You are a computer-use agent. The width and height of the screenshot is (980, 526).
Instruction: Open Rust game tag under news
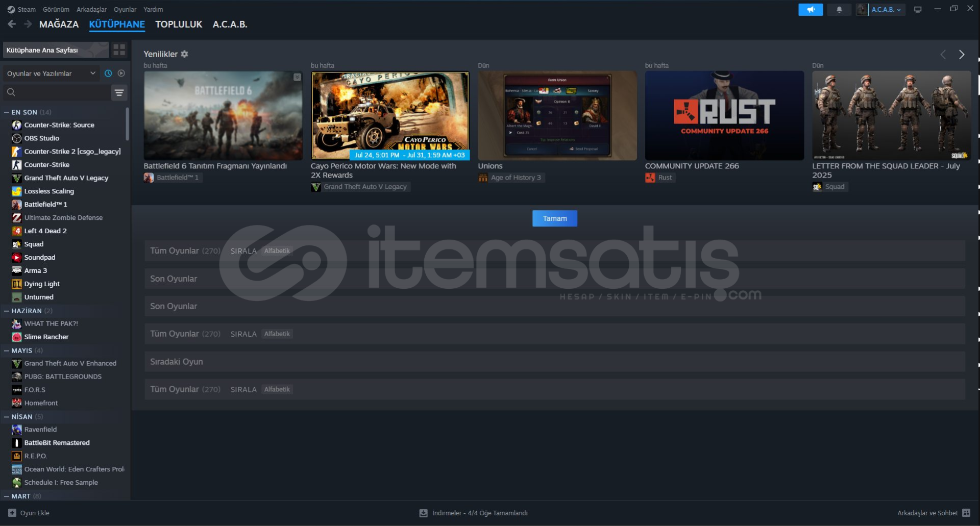tap(660, 178)
